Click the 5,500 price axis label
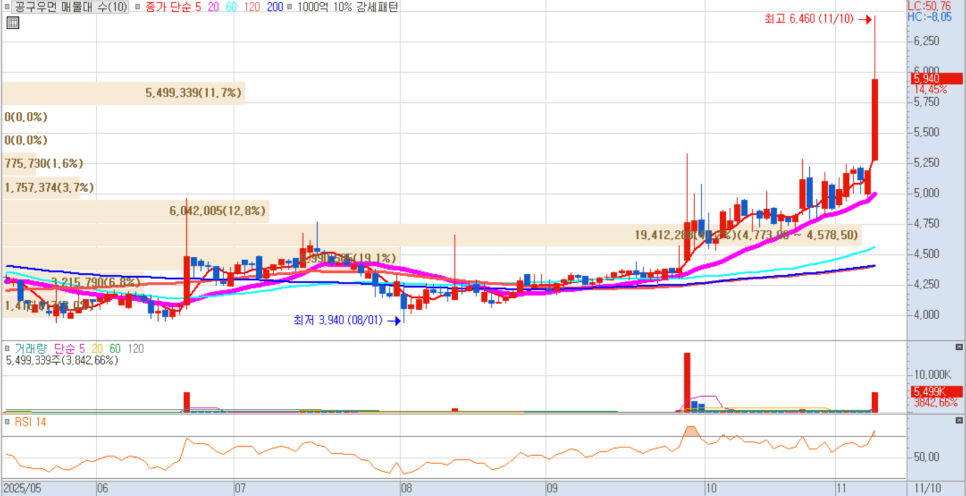This screenshot has width=966, height=496. (x=927, y=132)
